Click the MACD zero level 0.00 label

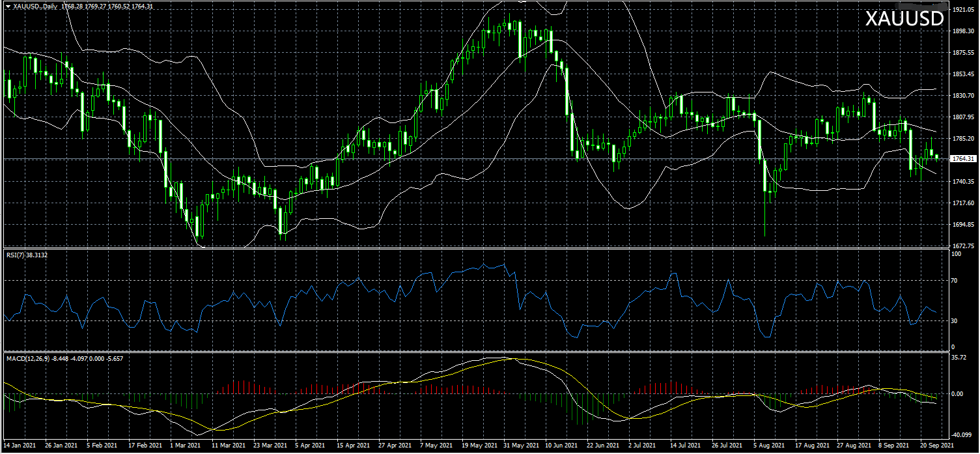point(958,393)
